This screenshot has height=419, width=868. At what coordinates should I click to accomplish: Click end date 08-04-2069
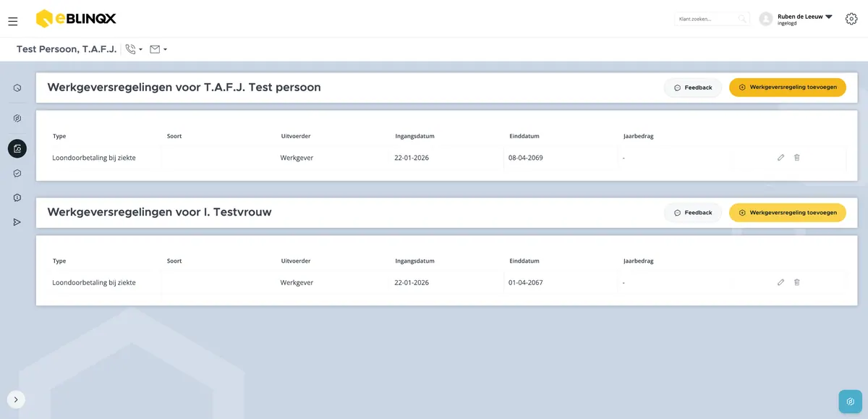point(526,157)
